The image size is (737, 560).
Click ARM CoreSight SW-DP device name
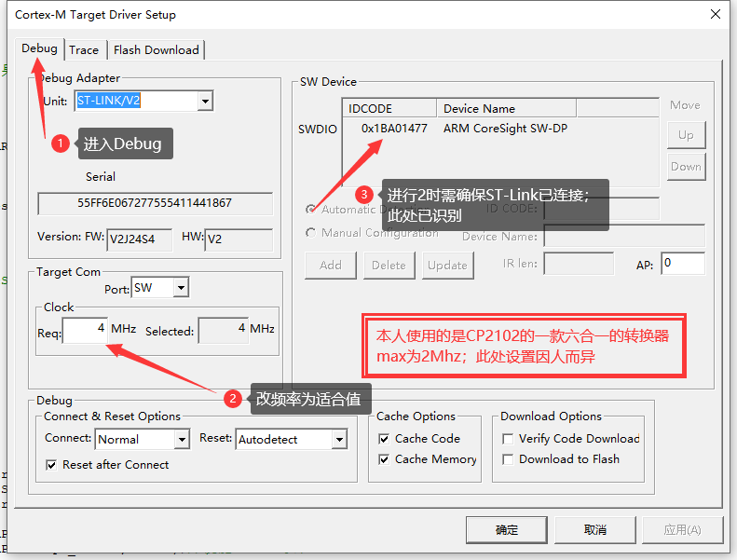pos(505,129)
